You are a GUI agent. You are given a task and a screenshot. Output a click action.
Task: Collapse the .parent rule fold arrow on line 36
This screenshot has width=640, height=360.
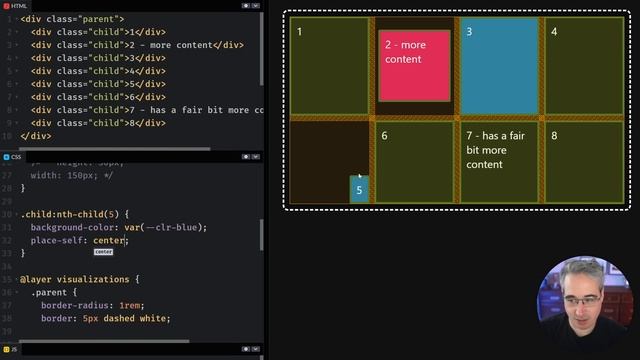click(x=17, y=293)
